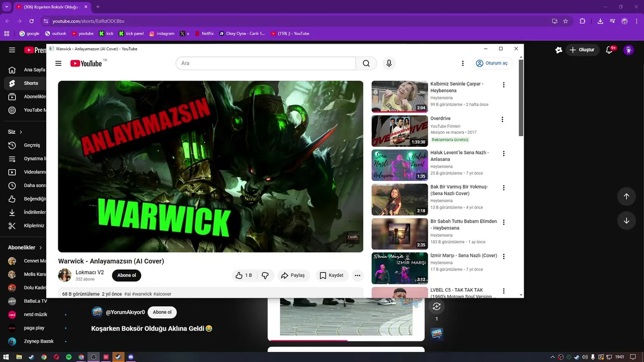
Task: Reload the page in Chrome
Action: tap(31, 21)
